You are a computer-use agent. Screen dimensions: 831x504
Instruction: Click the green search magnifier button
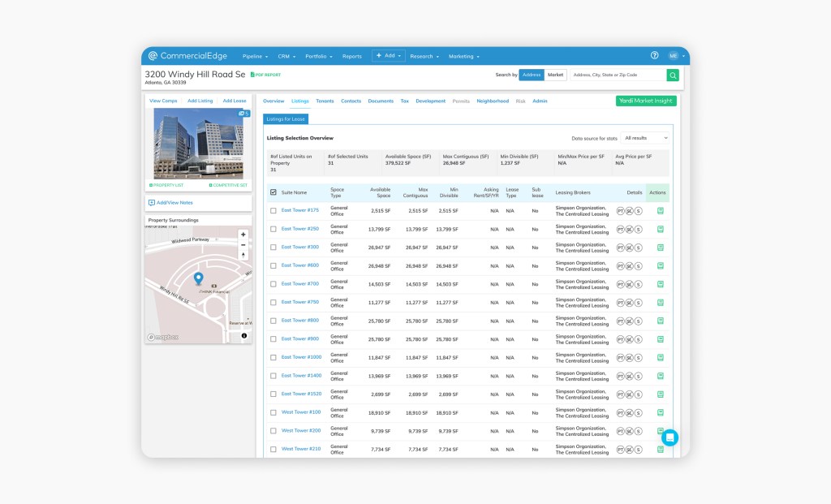pyautogui.click(x=673, y=75)
